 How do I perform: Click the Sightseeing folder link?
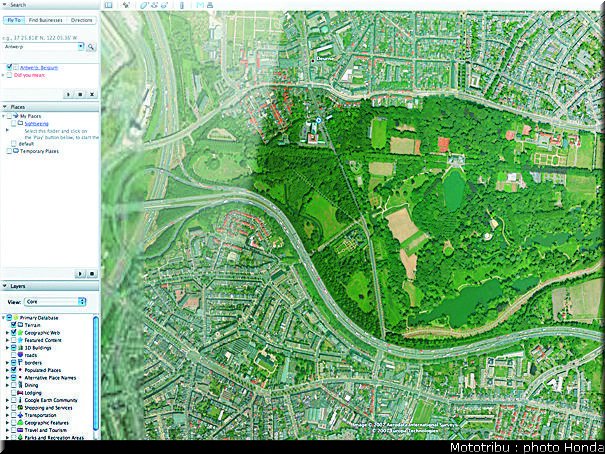click(x=36, y=123)
